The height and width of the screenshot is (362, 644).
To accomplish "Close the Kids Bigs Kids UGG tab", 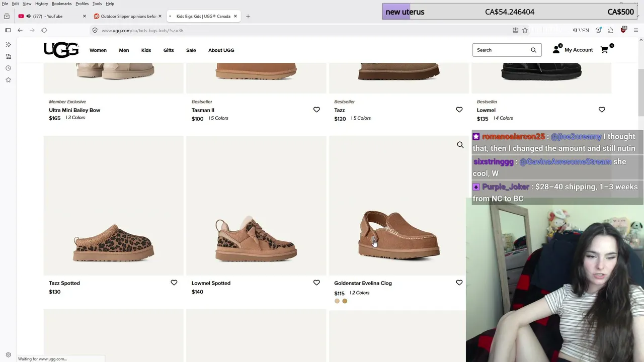I will (235, 16).
